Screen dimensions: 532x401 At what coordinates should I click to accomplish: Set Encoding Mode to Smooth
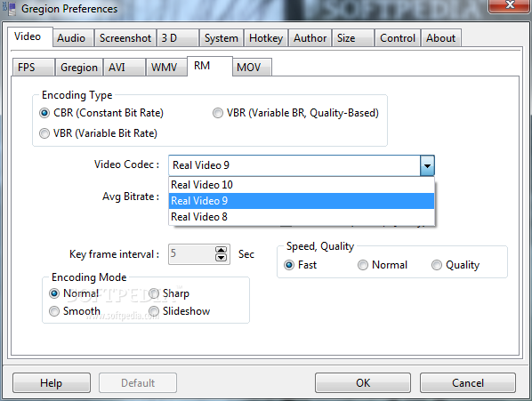[75, 311]
